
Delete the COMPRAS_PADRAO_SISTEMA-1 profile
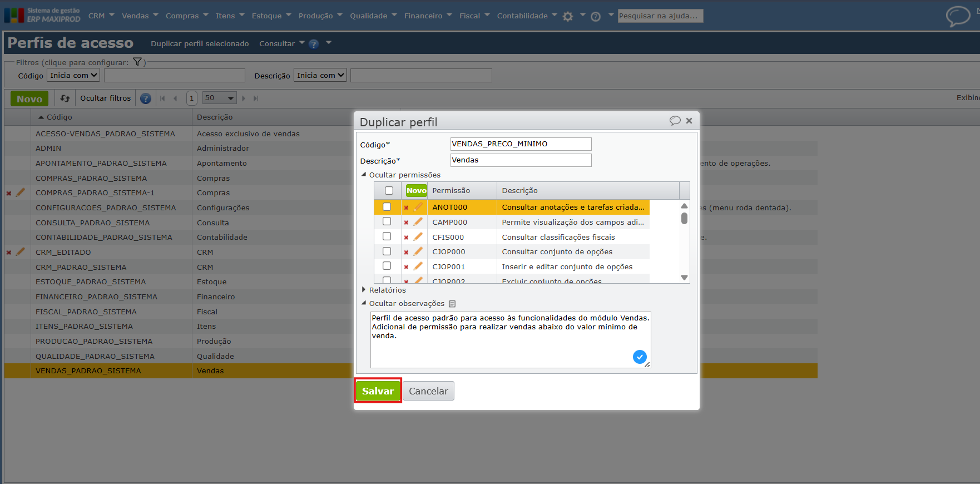point(9,193)
